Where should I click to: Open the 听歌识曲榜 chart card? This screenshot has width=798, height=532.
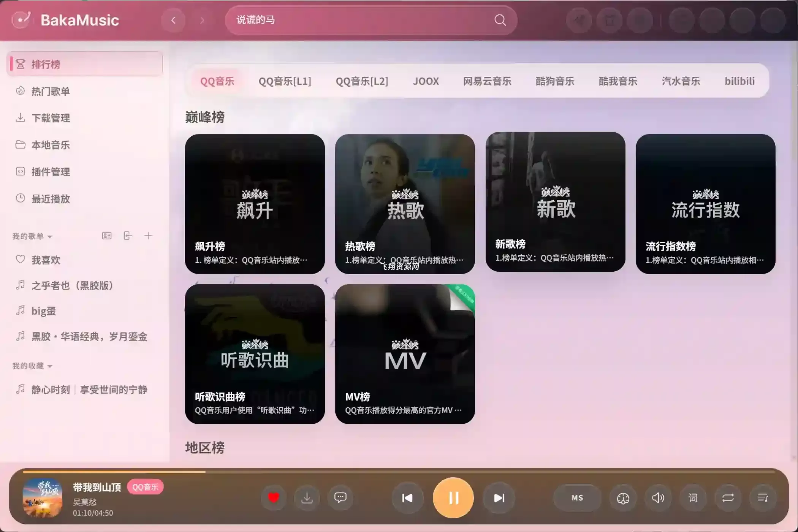pos(255,354)
